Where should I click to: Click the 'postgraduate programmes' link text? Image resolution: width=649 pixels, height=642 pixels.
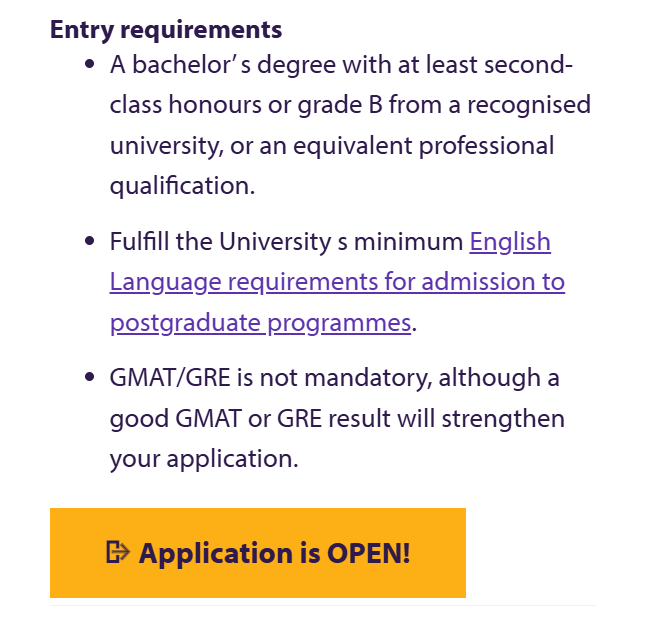pyautogui.click(x=260, y=323)
